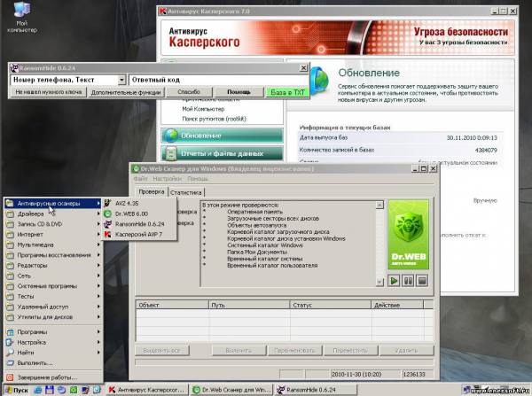Sort by Статус column header

tap(331, 305)
